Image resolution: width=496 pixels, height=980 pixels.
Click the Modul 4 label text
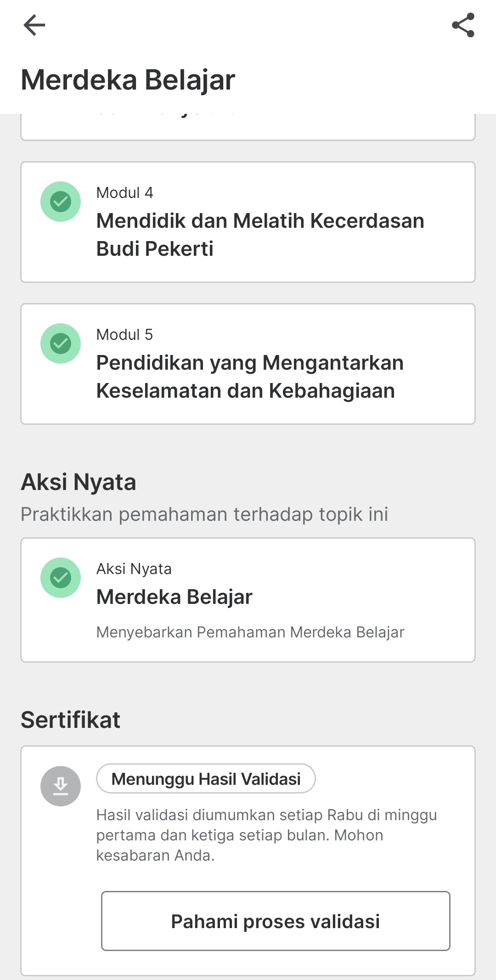click(x=124, y=193)
